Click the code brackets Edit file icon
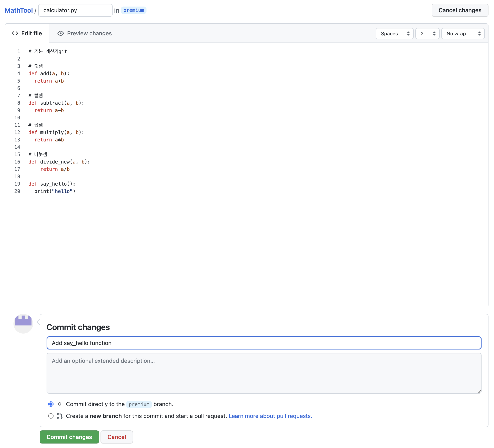This screenshot has height=448, width=494. [x=15, y=33]
